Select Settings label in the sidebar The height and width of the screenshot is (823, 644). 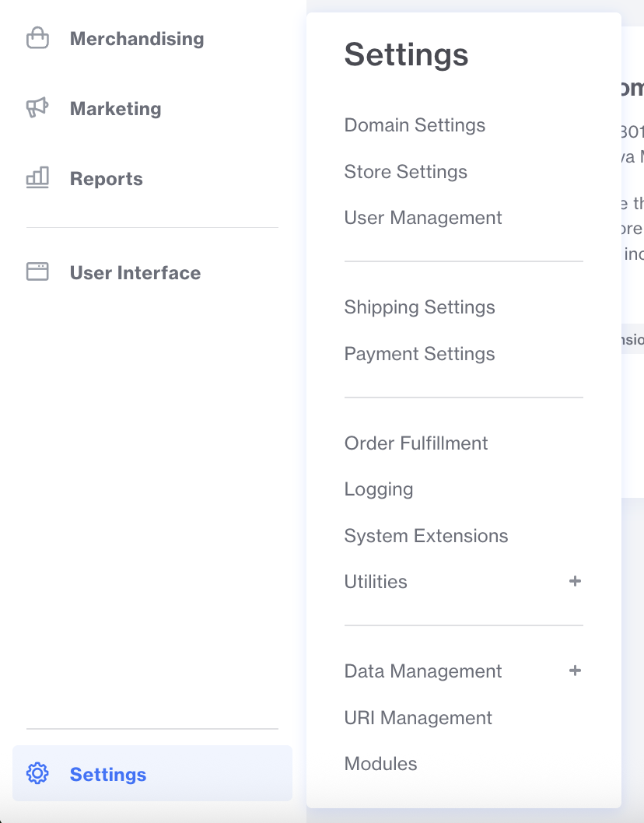tap(108, 775)
